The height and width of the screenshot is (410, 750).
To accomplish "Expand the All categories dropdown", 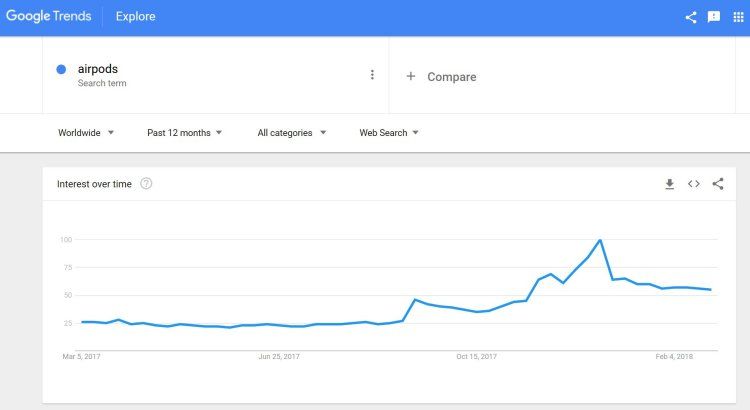I will coord(291,133).
